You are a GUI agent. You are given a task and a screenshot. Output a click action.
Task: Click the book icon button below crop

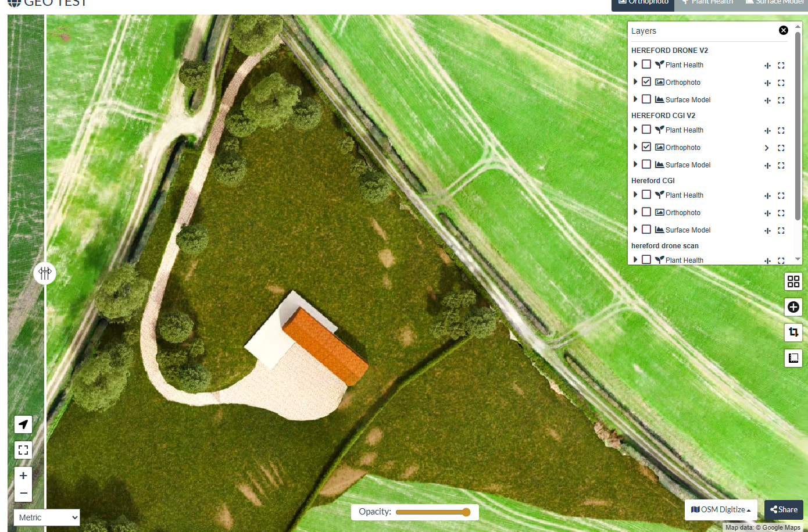[x=793, y=358]
